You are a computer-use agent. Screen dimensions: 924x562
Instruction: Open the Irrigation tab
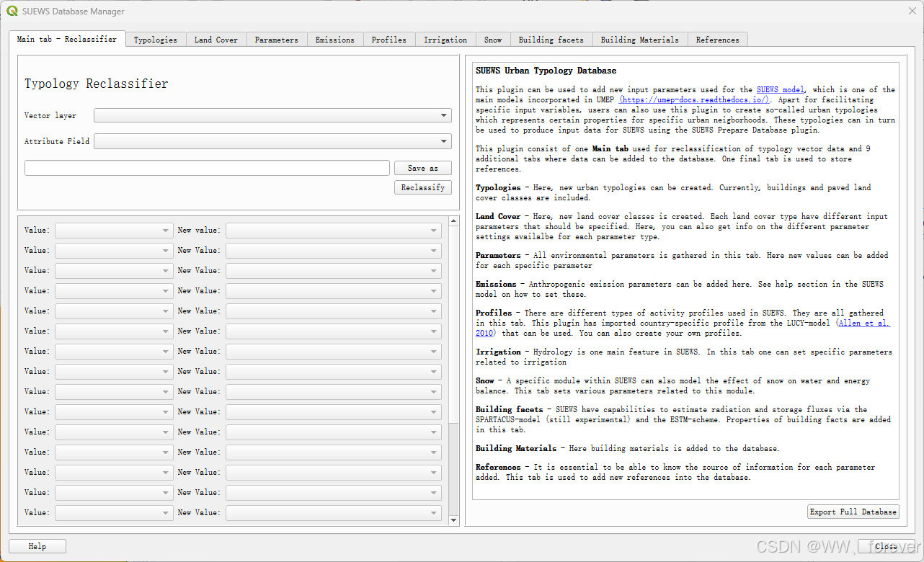(x=445, y=40)
